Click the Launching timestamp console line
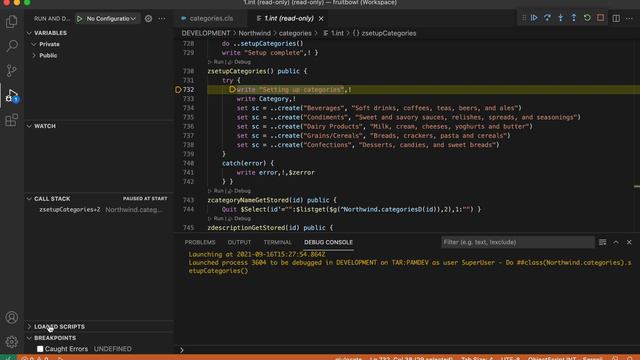640x360 pixels. pos(257,254)
